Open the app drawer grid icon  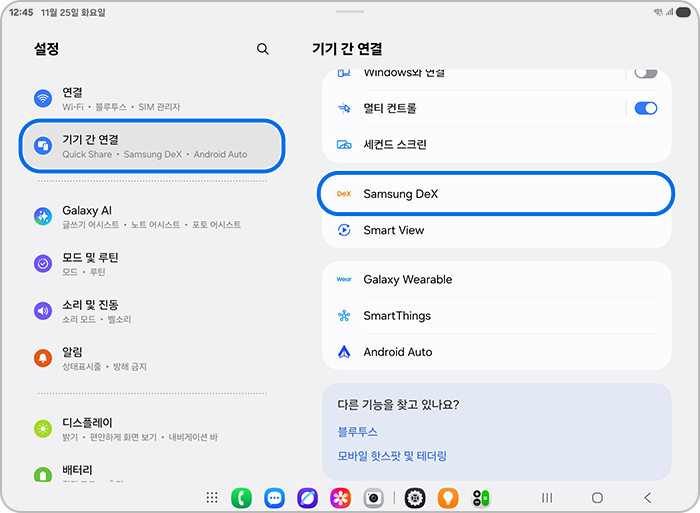pyautogui.click(x=212, y=497)
